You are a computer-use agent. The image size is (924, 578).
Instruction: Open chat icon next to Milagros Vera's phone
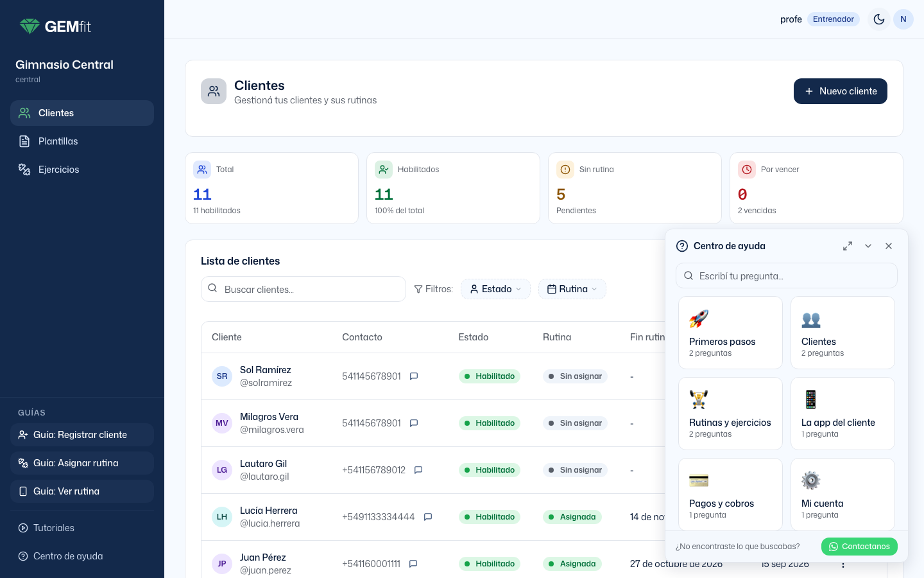click(x=414, y=423)
